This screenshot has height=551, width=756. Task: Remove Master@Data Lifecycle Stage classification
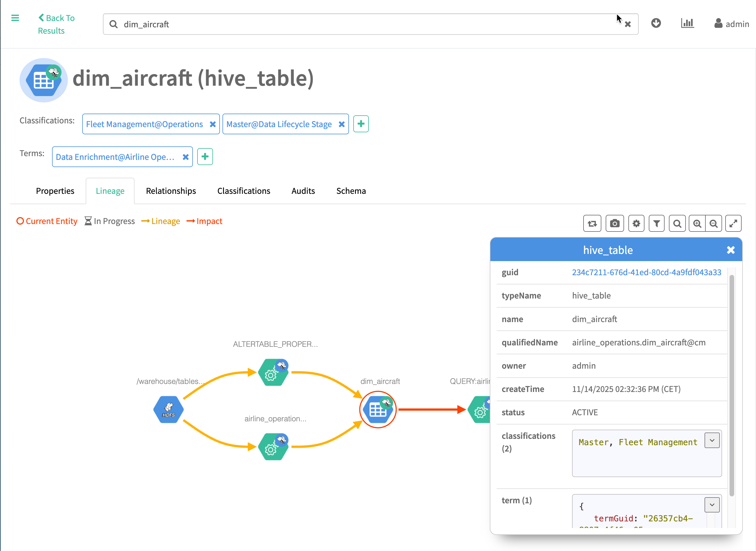[342, 125]
